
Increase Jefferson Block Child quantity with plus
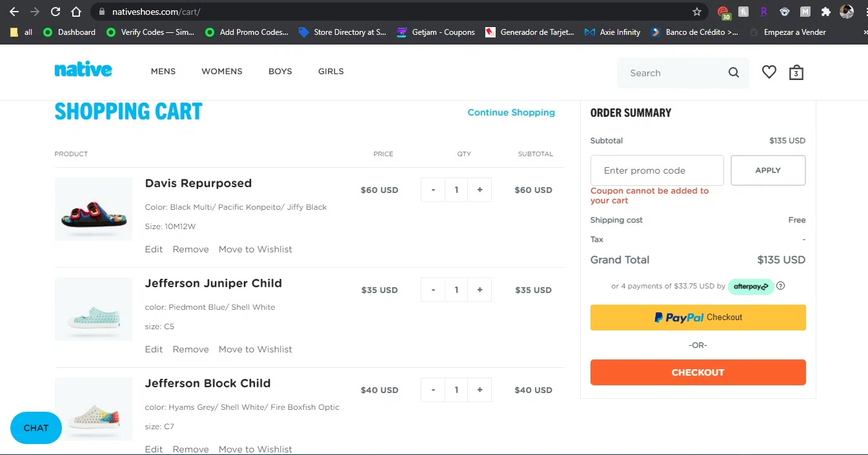tap(479, 390)
